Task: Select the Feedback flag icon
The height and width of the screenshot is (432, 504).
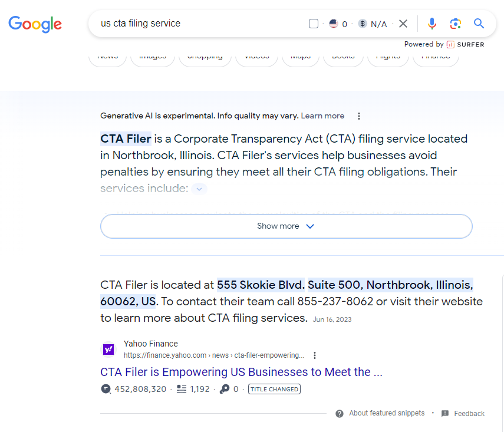Action: [445, 414]
